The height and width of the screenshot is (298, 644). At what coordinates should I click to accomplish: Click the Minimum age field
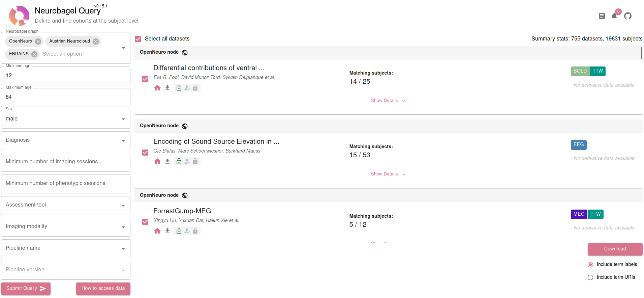(66, 76)
